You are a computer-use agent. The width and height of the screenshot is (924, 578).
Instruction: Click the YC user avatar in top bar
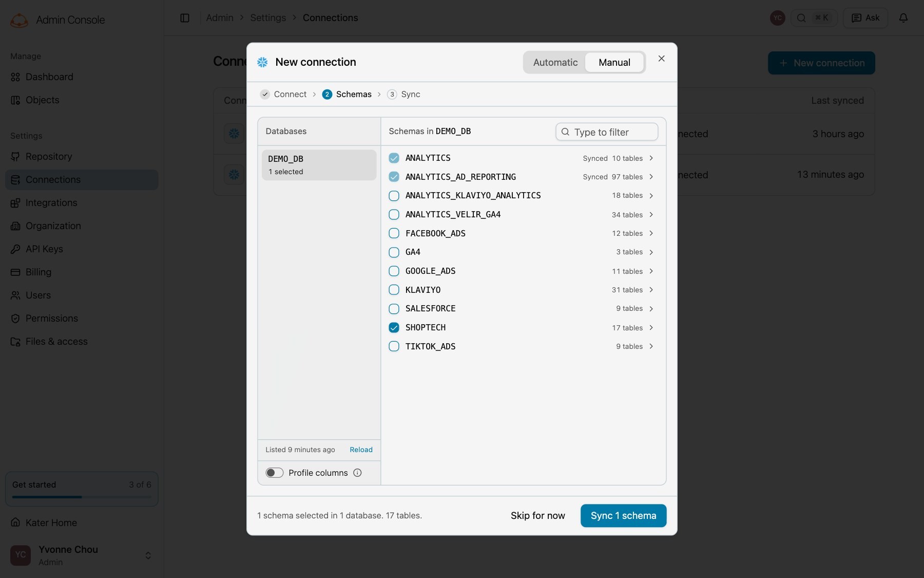tap(778, 18)
